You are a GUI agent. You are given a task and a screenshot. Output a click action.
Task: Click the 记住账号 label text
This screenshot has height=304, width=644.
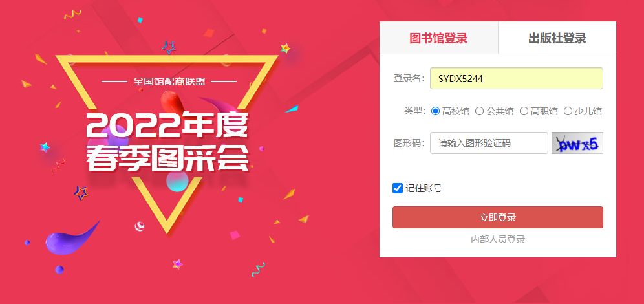click(424, 189)
